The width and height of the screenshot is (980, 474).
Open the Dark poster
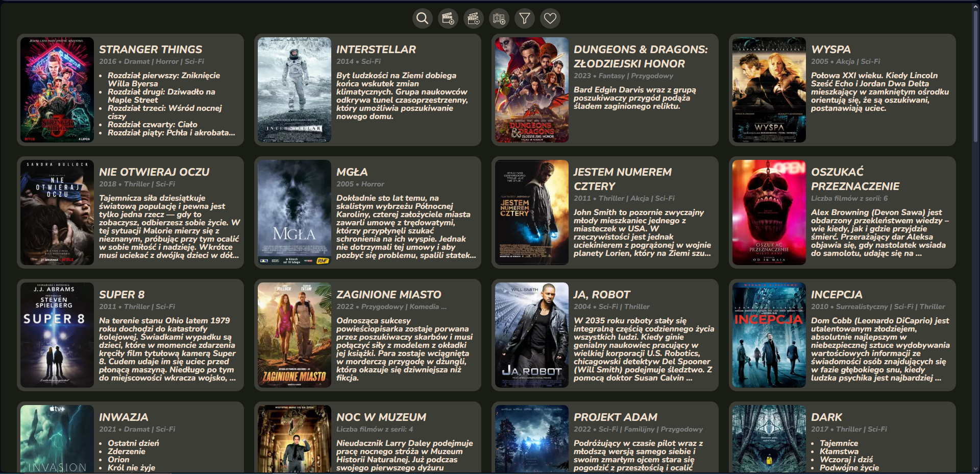(x=769, y=439)
